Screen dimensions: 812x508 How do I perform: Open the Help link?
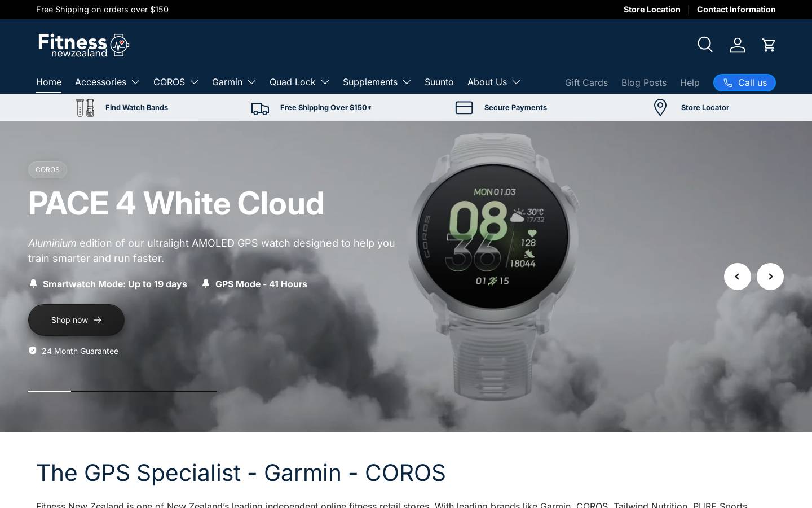click(x=690, y=82)
